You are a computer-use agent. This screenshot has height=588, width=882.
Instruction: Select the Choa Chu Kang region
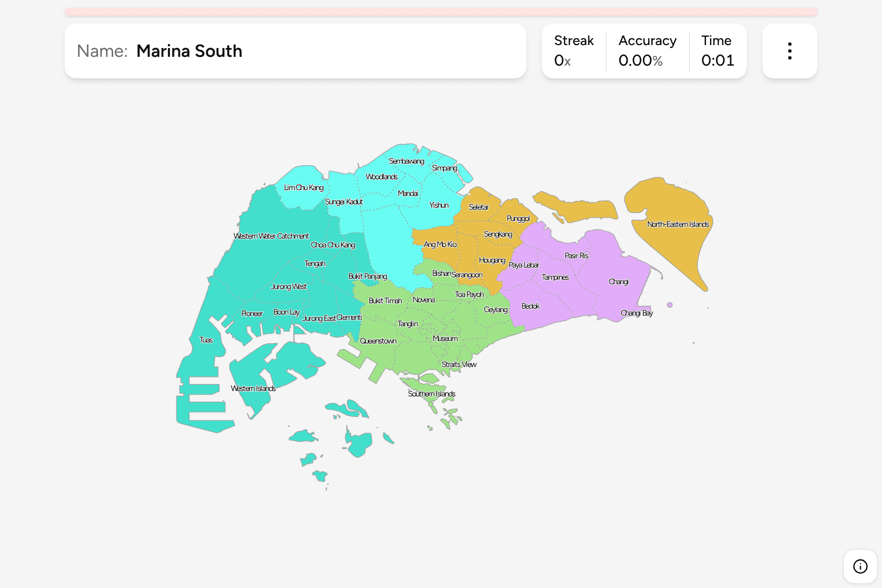333,245
